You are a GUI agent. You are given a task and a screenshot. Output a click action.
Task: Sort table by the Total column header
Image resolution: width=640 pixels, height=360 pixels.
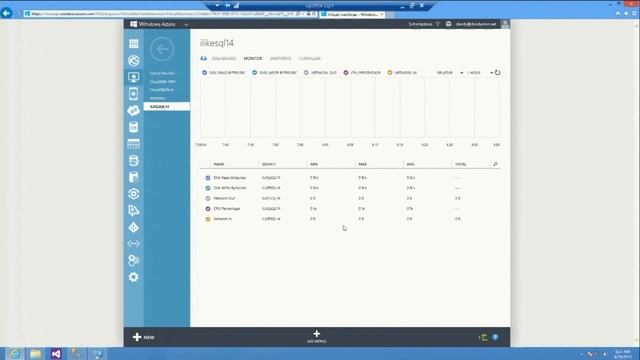(x=460, y=164)
